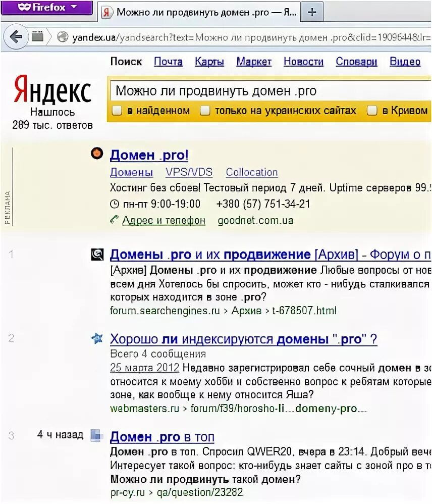The image size is (432, 504).
Task: Click the pr-cy favicon on result 3
Action: click(97, 435)
